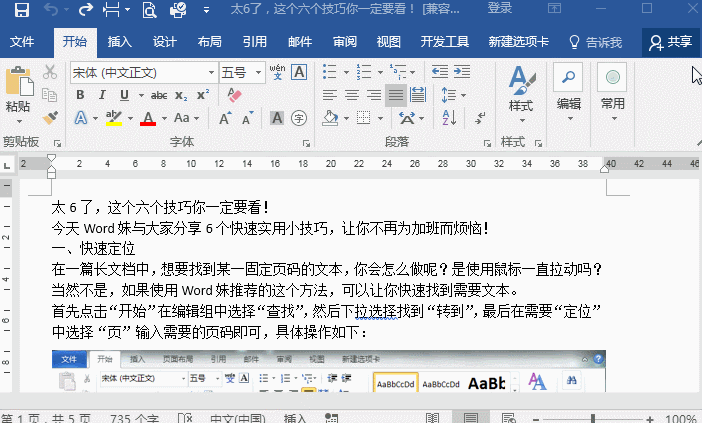
Task: Switch to the 布局 tab
Action: click(210, 42)
